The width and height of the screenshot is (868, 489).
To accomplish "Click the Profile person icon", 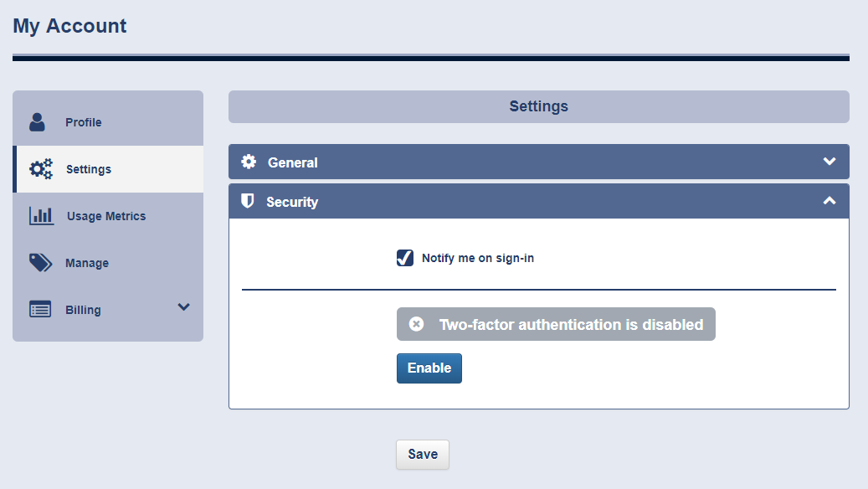I will [x=37, y=122].
